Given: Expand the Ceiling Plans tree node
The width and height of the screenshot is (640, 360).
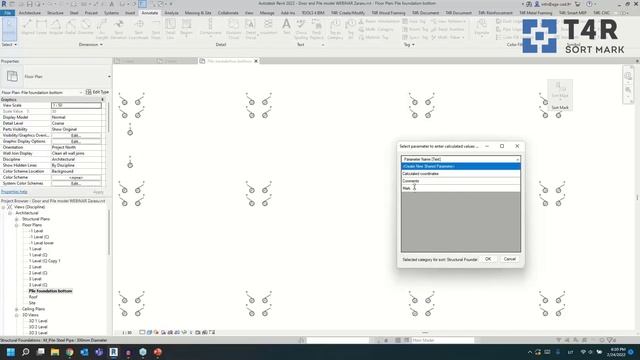Looking at the screenshot, I should point(17,309).
